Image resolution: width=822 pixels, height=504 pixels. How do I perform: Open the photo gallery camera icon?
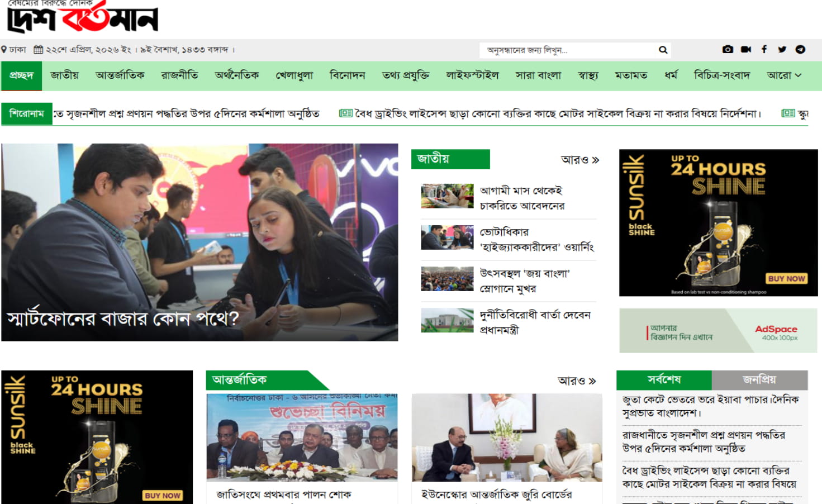point(727,49)
